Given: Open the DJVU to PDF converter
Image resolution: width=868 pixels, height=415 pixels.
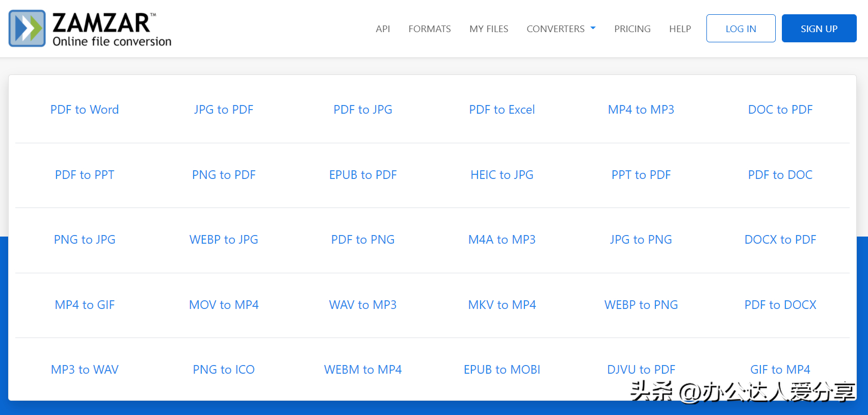Looking at the screenshot, I should [641, 370].
